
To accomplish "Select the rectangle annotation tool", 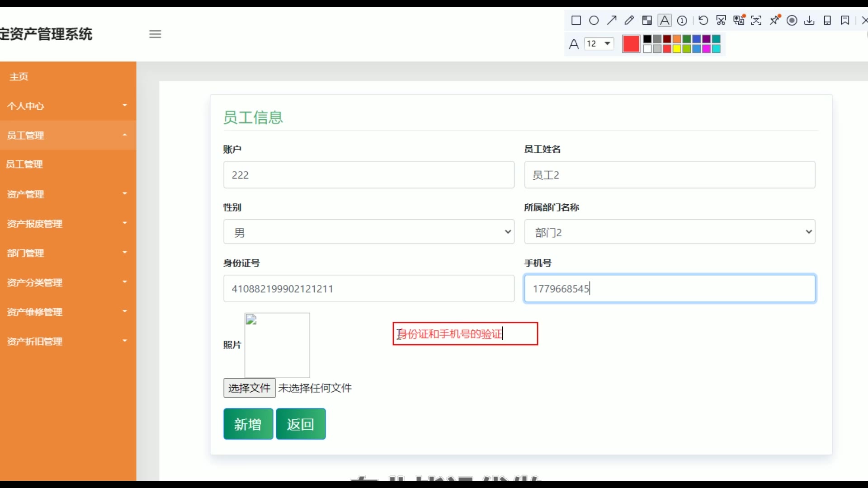I will (x=576, y=20).
